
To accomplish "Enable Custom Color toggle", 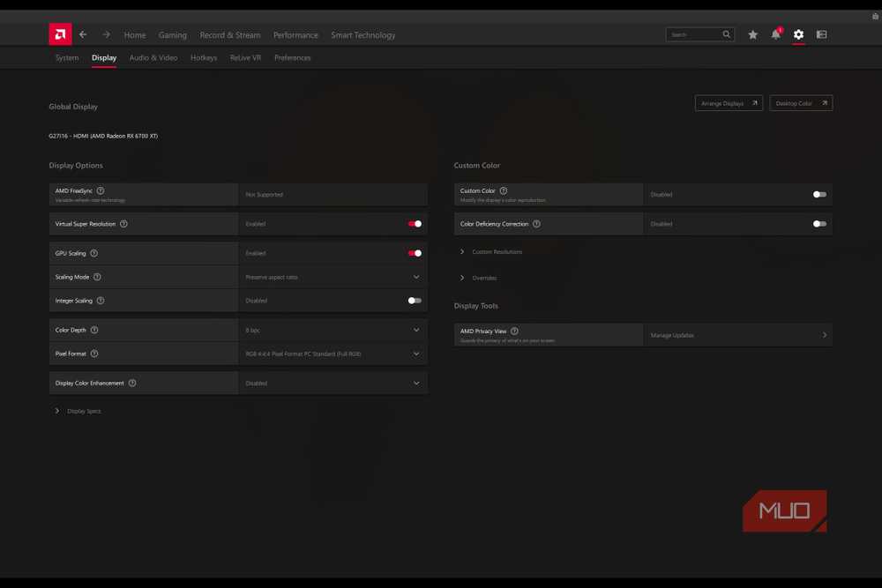I will 819,195.
